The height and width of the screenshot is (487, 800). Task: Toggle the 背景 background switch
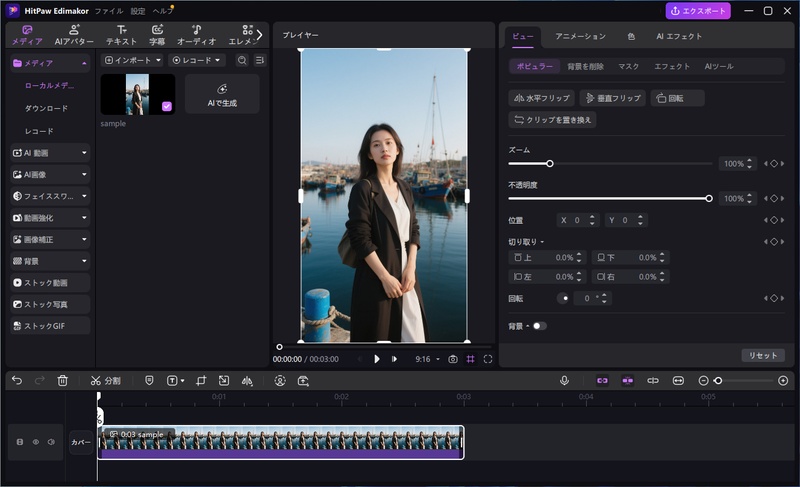pos(539,326)
